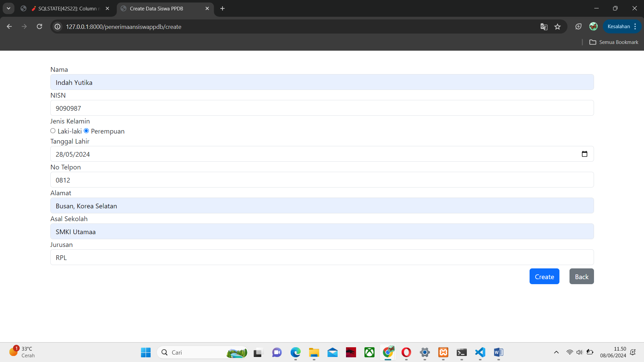Select the Perempuan radio button

pyautogui.click(x=87, y=131)
